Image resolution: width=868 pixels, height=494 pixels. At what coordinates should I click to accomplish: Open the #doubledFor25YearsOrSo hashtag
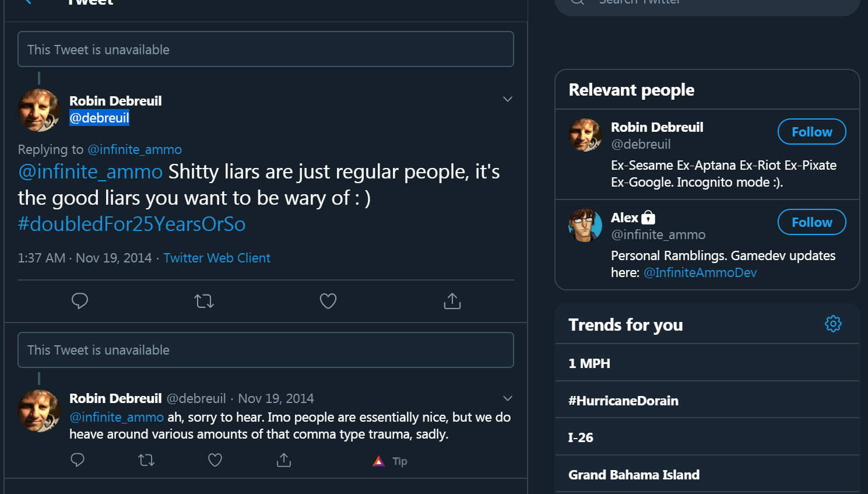tap(132, 224)
